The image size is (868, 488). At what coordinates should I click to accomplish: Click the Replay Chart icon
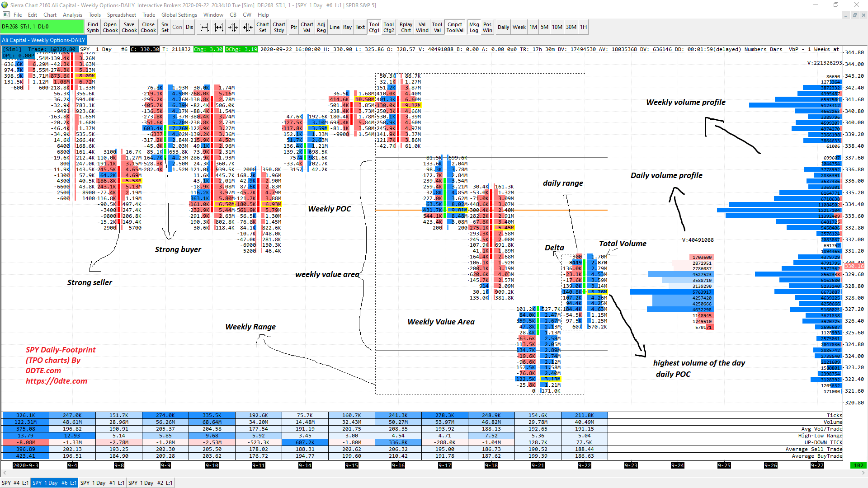coord(405,26)
